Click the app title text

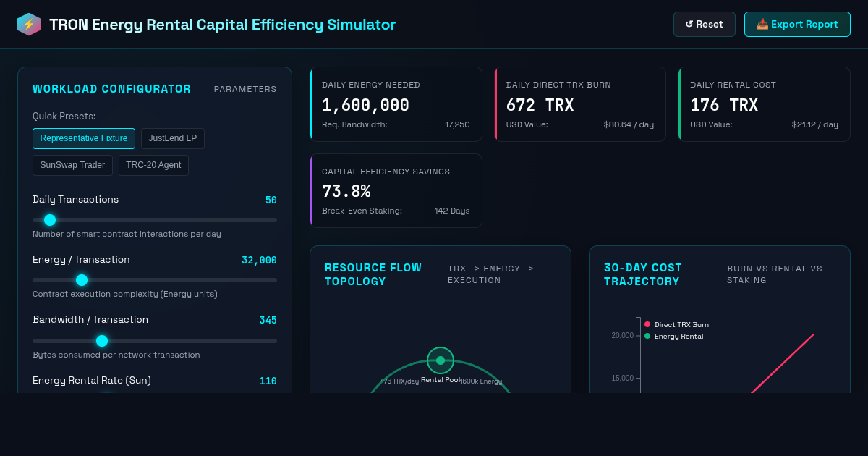pos(222,25)
